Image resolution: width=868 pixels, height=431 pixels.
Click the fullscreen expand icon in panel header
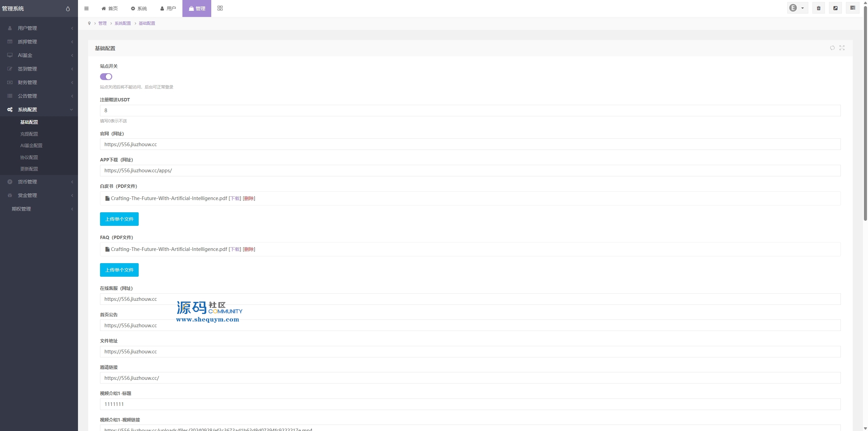[842, 48]
